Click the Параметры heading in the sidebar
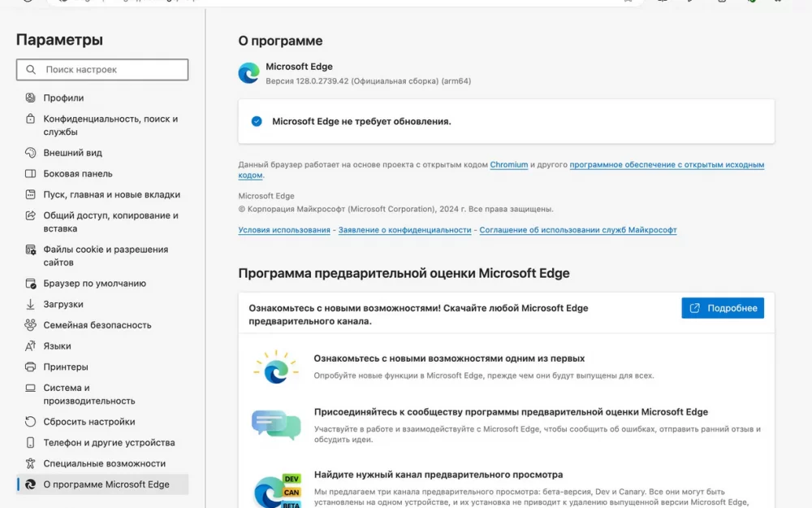Viewport: 812px width, 508px height. point(59,39)
